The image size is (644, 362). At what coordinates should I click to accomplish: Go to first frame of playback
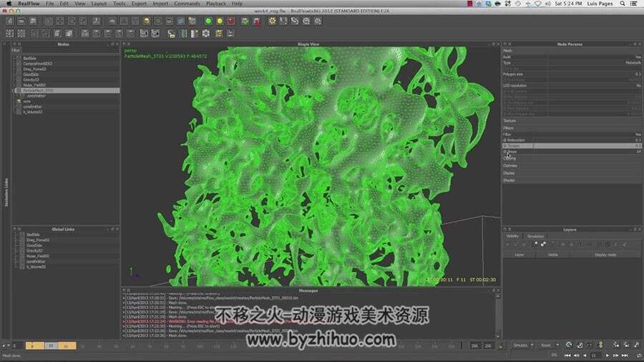[x=567, y=355]
